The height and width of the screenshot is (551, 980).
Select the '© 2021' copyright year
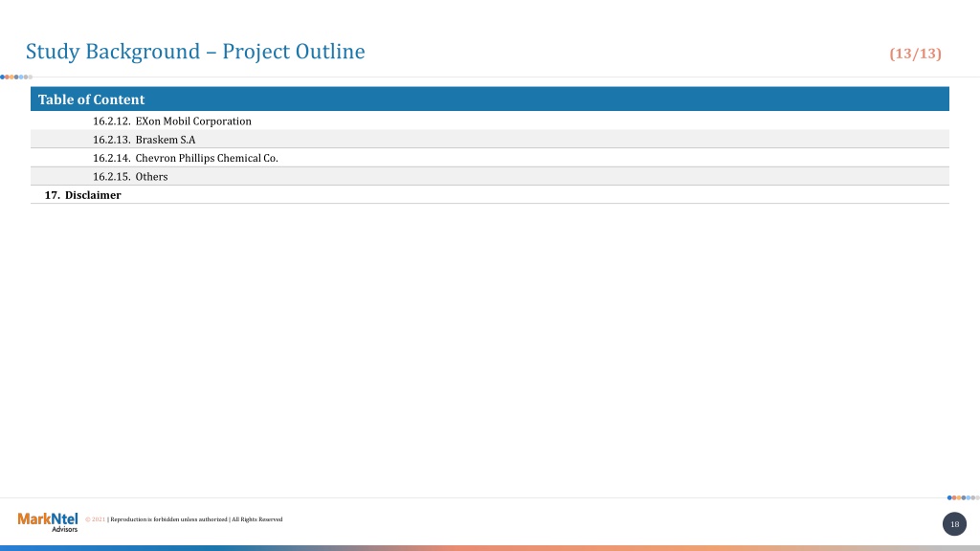point(95,519)
